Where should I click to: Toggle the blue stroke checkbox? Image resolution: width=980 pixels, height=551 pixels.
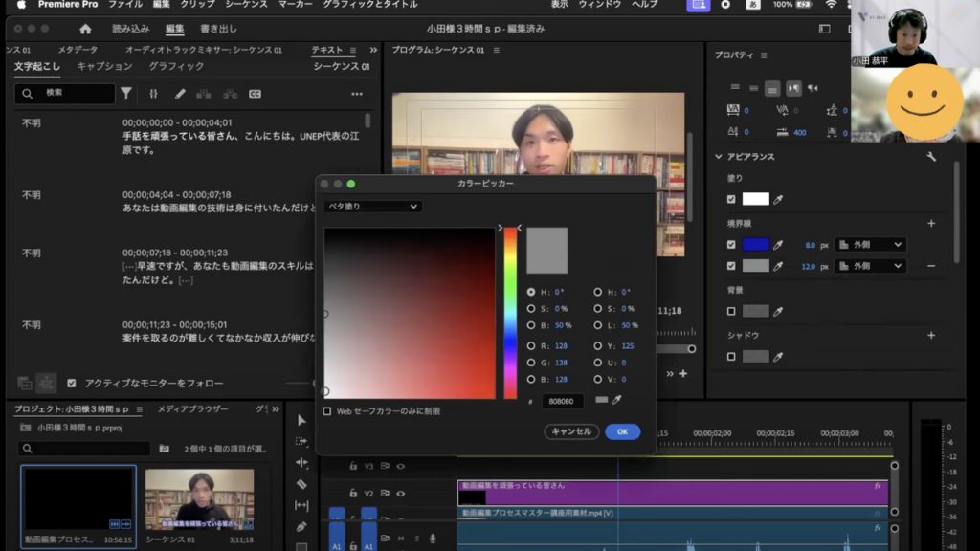pyautogui.click(x=731, y=245)
